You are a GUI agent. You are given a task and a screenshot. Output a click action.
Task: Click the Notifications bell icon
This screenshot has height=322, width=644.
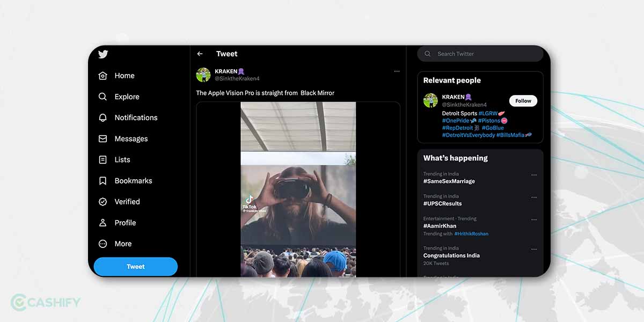coord(103,118)
